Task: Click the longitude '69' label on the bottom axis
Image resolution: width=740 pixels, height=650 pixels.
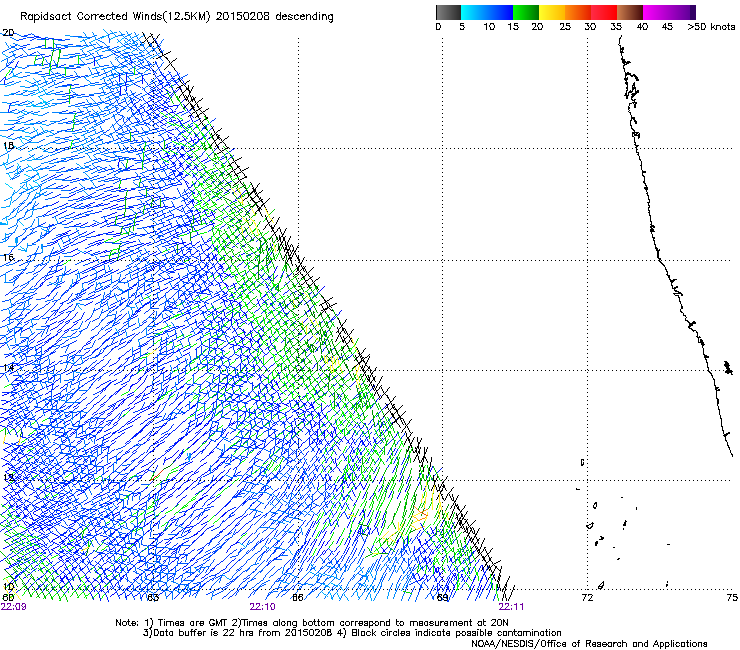Action: 442,598
